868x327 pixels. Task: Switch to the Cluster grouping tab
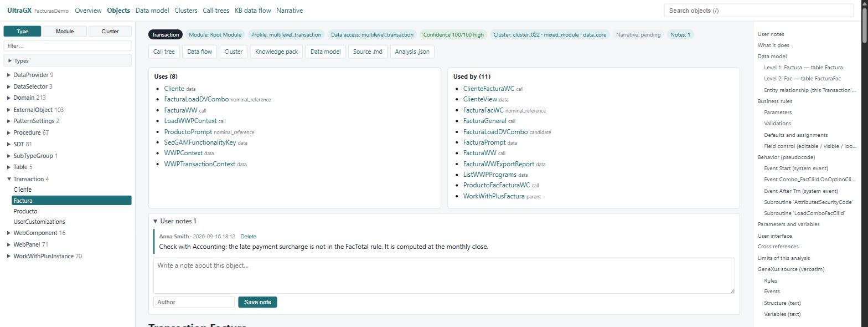(x=110, y=31)
